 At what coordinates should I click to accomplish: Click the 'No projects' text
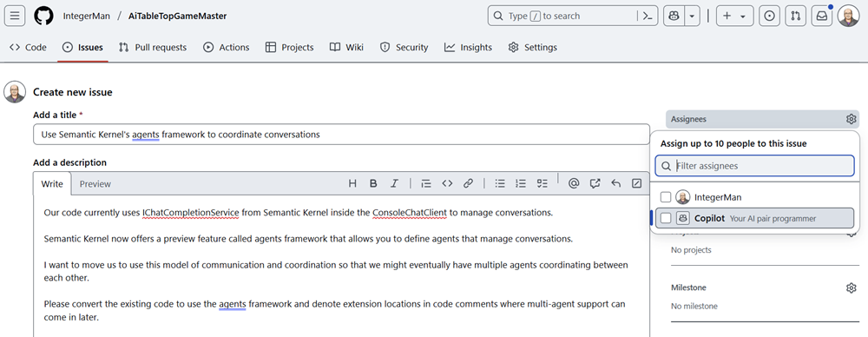(691, 250)
